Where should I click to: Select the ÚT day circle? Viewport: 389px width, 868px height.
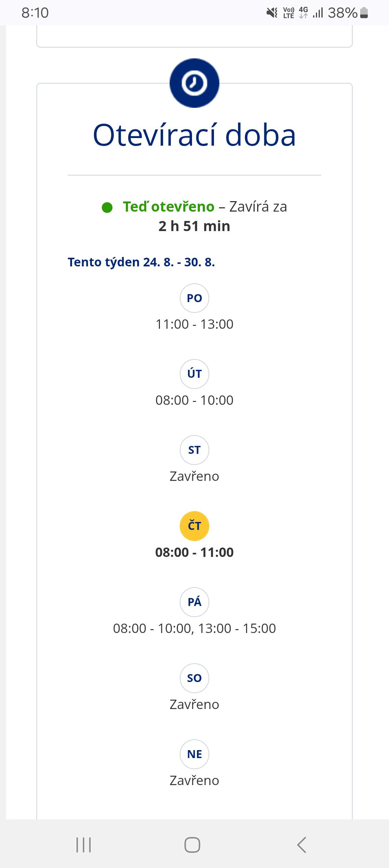coord(194,374)
